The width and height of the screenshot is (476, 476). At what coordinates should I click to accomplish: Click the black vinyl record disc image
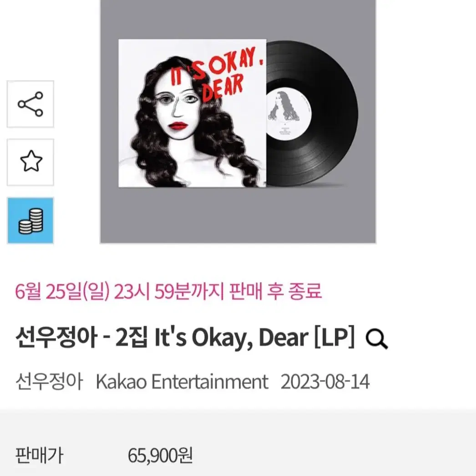point(312,113)
